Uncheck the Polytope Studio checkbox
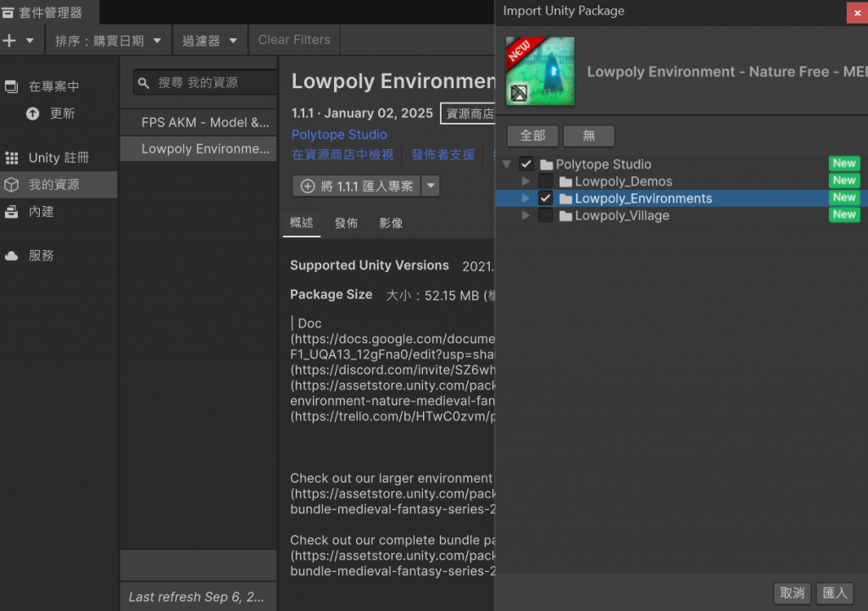The height and width of the screenshot is (611, 868). click(526, 164)
